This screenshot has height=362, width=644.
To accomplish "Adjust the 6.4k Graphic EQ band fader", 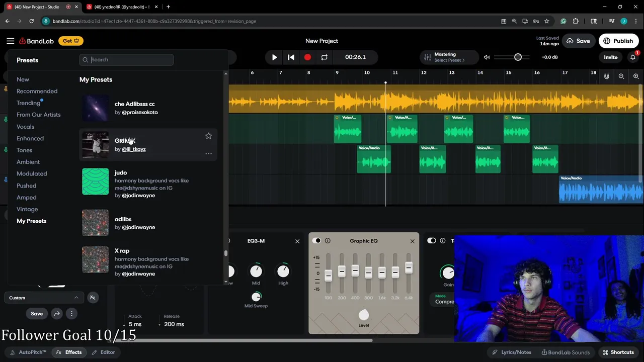I will 409,268.
